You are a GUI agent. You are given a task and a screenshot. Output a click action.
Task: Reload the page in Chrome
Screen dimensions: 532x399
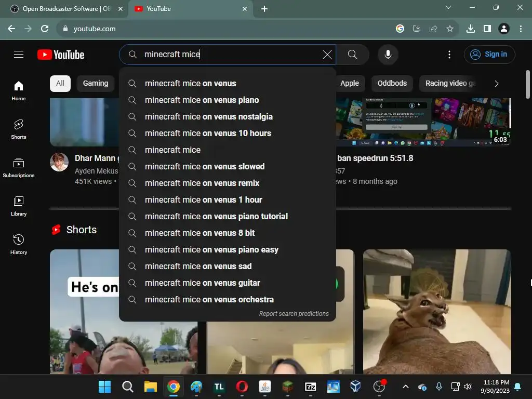(x=45, y=29)
